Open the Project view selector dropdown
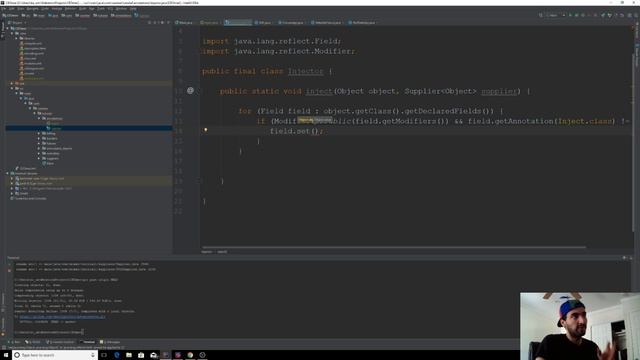Viewport: 640px width, 360px height. (17, 23)
